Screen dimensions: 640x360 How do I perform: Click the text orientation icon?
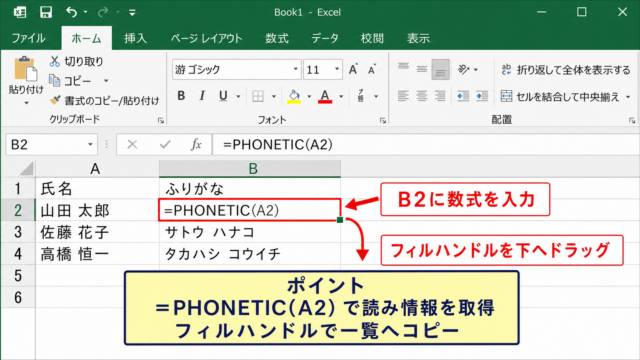click(464, 69)
